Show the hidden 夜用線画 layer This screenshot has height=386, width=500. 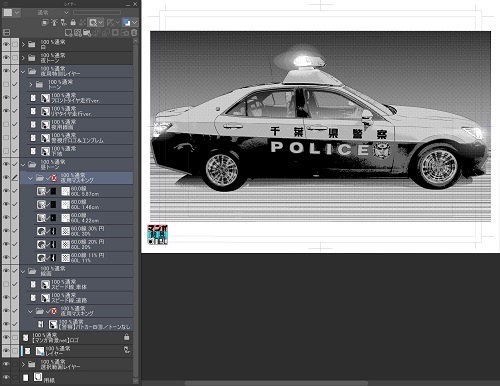[x=6, y=124]
